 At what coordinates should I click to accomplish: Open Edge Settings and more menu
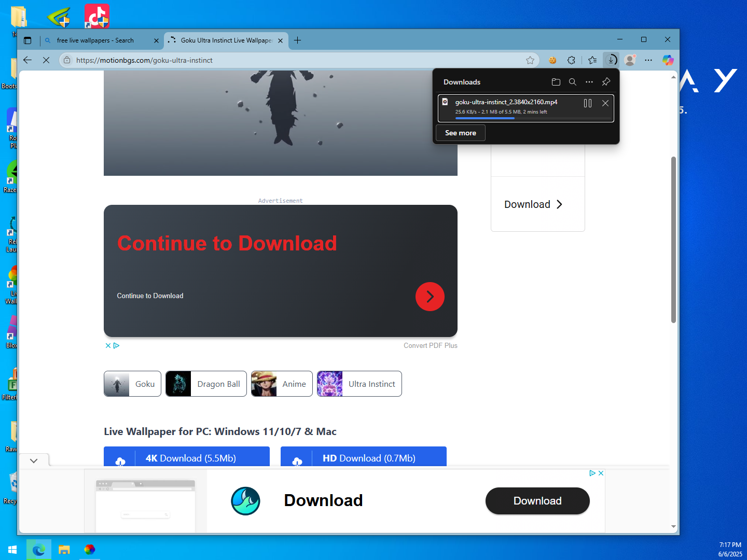(x=648, y=60)
